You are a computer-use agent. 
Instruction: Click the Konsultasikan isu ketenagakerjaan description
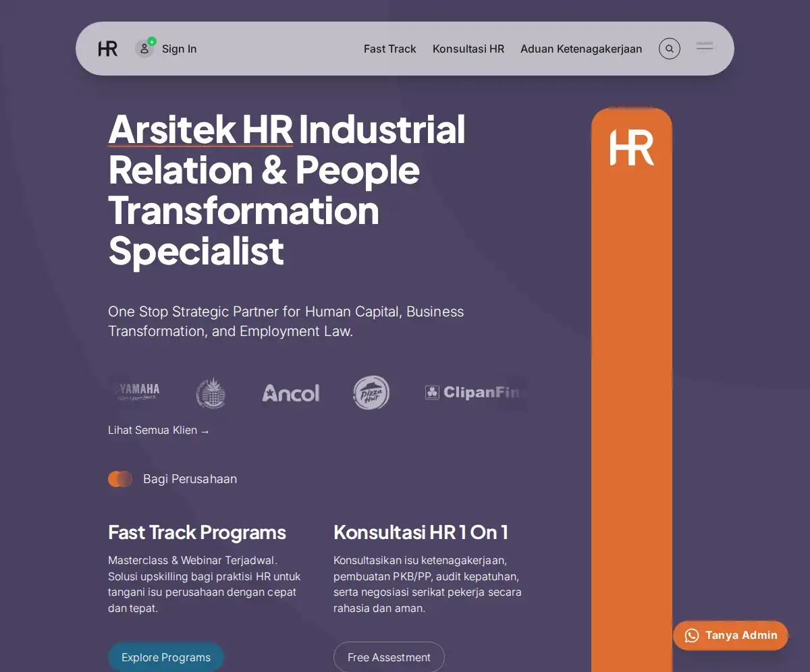point(427,584)
